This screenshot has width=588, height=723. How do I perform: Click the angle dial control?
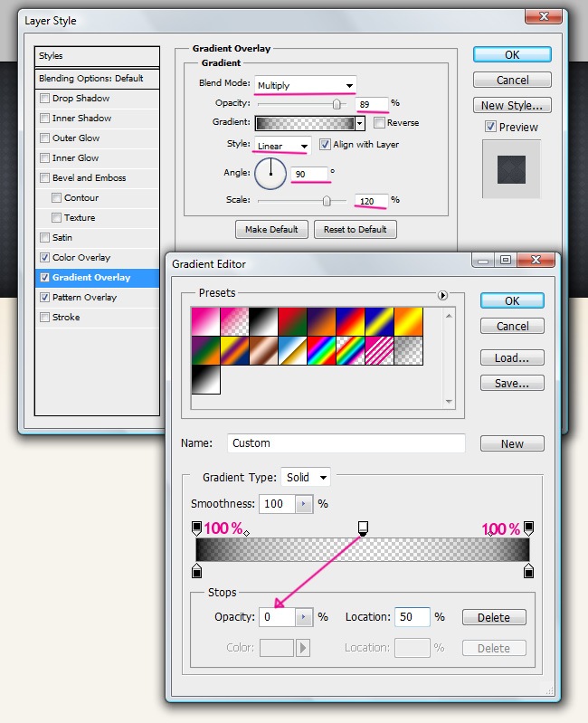tap(270, 172)
